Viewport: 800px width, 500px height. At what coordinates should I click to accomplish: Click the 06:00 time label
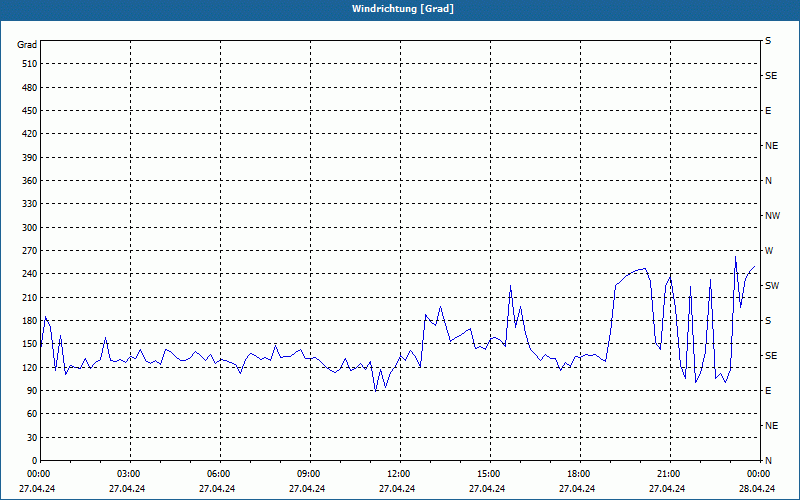(x=219, y=474)
